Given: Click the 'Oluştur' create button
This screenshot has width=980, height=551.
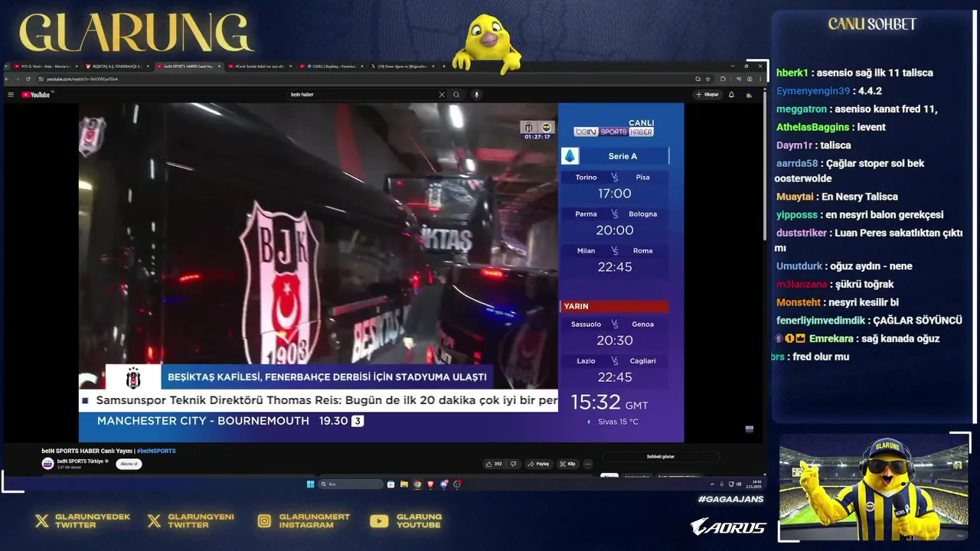Looking at the screenshot, I should click(x=707, y=95).
